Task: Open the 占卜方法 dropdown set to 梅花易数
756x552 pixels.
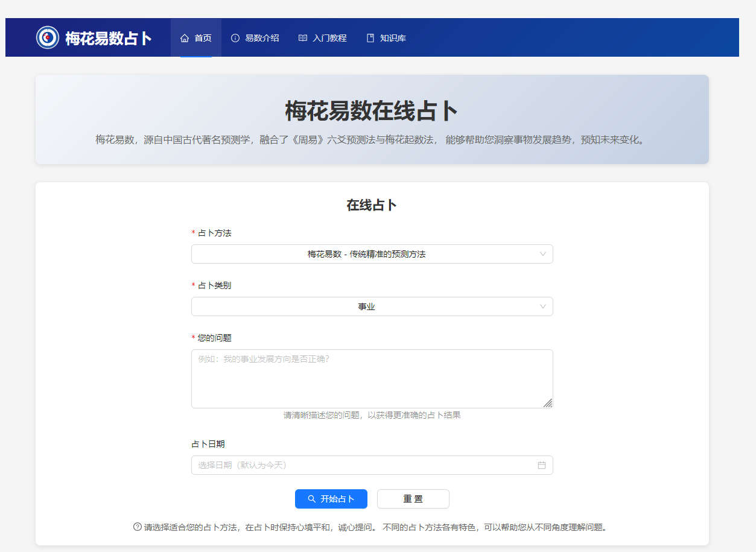Action: (x=372, y=254)
